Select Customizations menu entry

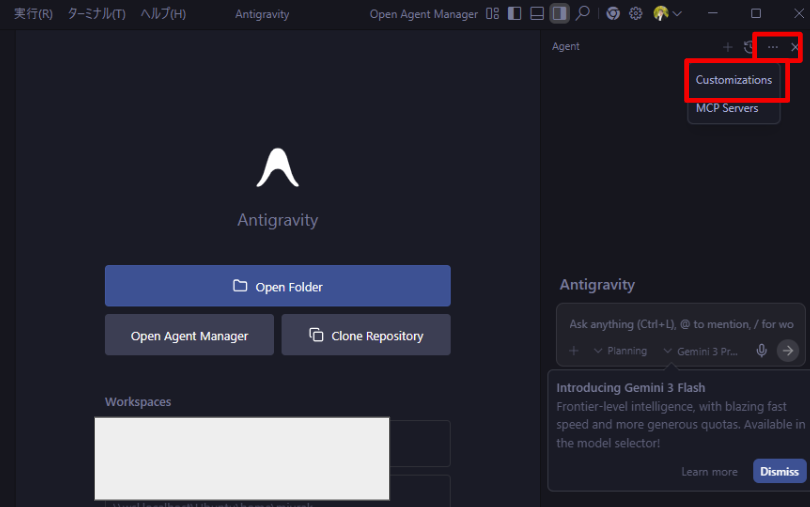734,80
